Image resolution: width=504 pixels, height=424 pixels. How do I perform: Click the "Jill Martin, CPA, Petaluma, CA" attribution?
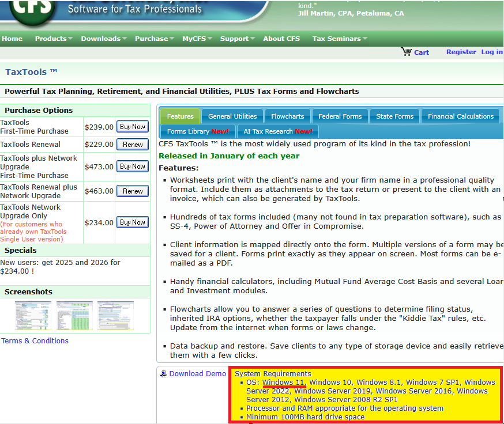(351, 13)
